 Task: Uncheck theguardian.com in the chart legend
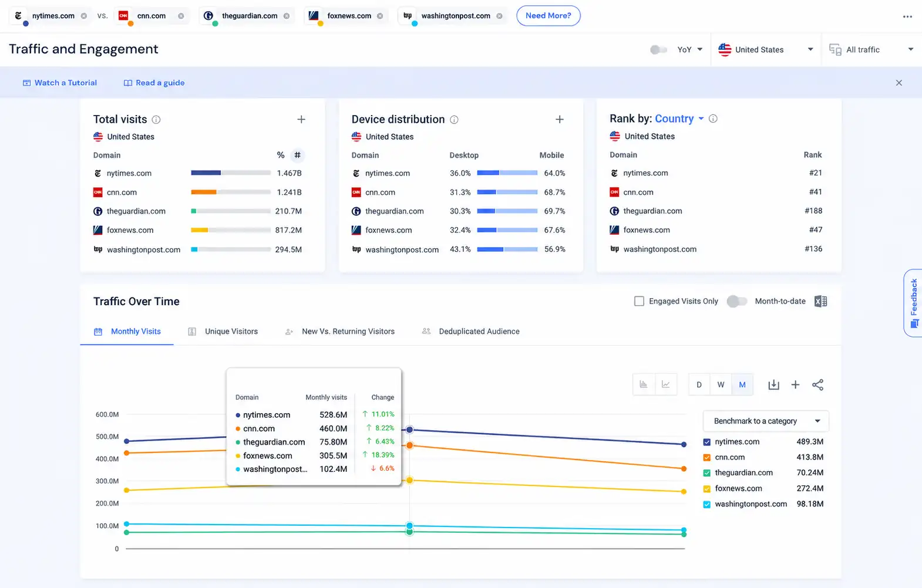click(706, 473)
